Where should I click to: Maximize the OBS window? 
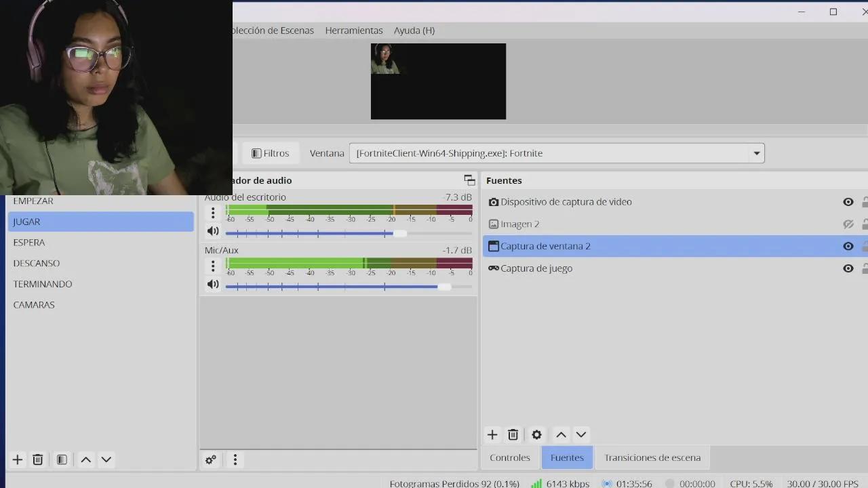(833, 12)
